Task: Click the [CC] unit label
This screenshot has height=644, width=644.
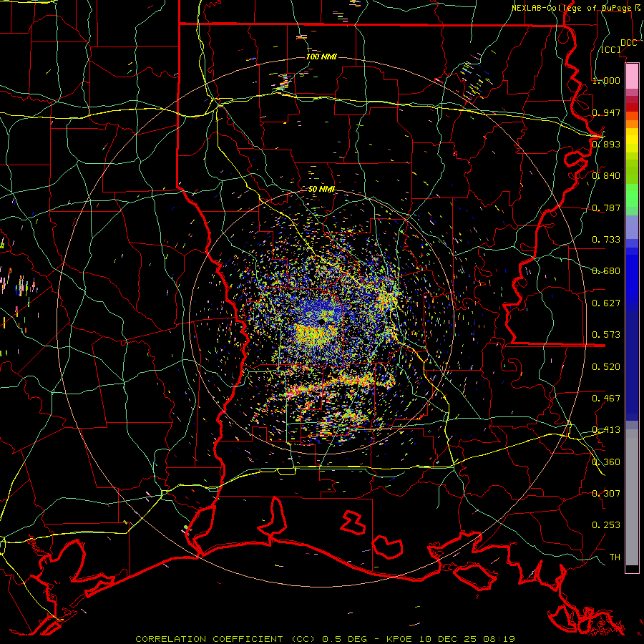Action: (x=611, y=49)
